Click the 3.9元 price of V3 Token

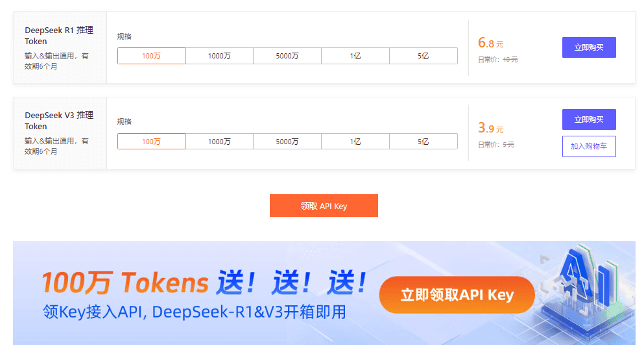point(490,128)
